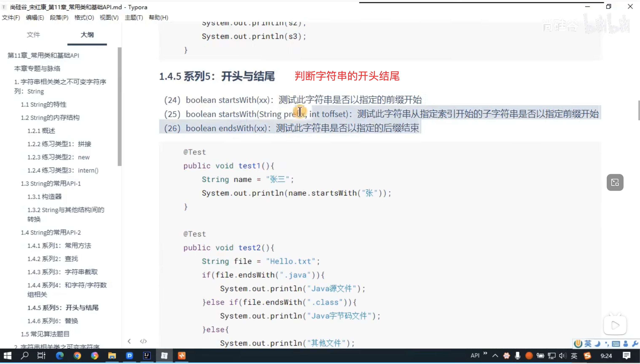The image size is (640, 364).
Task: Click the volume speaker tray icon
Action: coord(562,356)
